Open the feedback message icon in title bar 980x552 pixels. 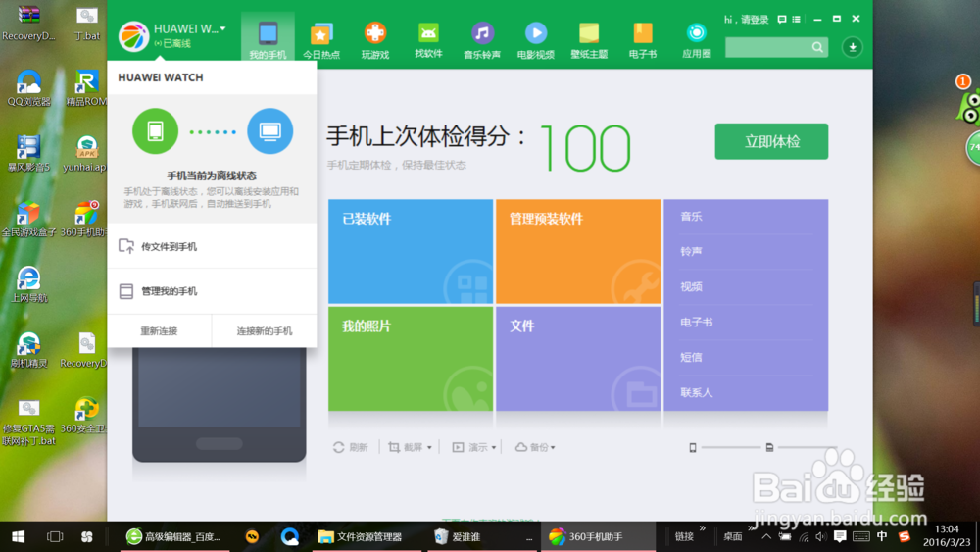pos(781,20)
